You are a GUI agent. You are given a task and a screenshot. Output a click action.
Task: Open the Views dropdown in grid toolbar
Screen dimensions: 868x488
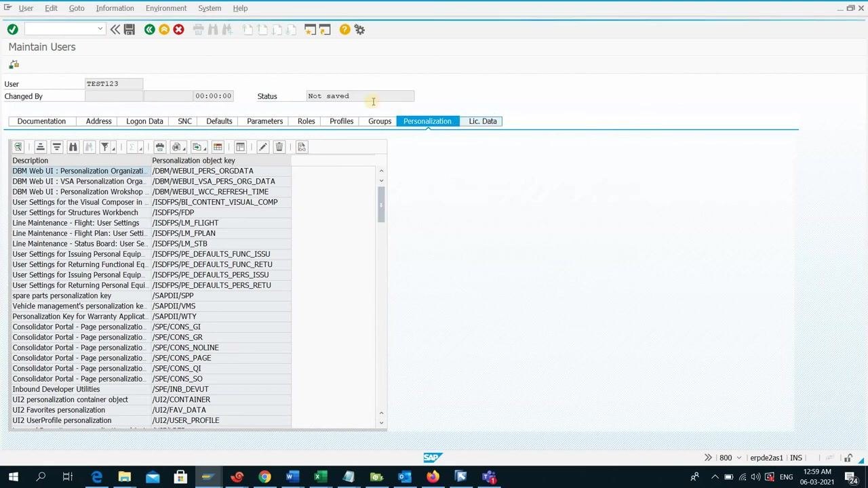179,147
